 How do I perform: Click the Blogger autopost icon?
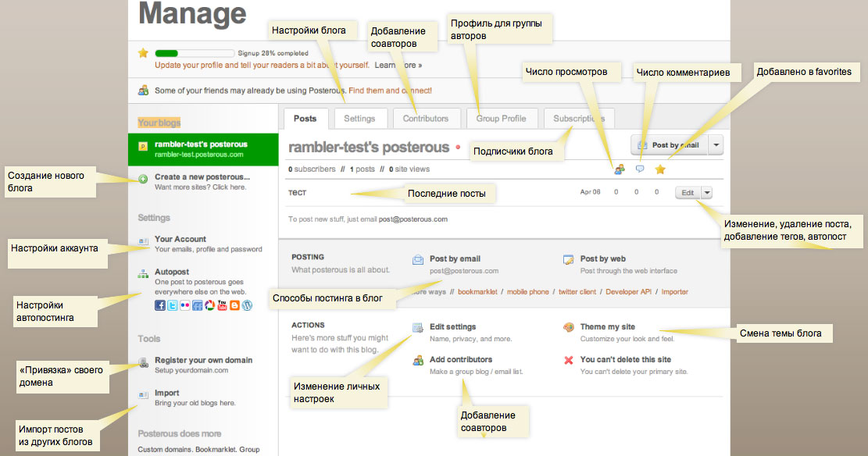(234, 305)
